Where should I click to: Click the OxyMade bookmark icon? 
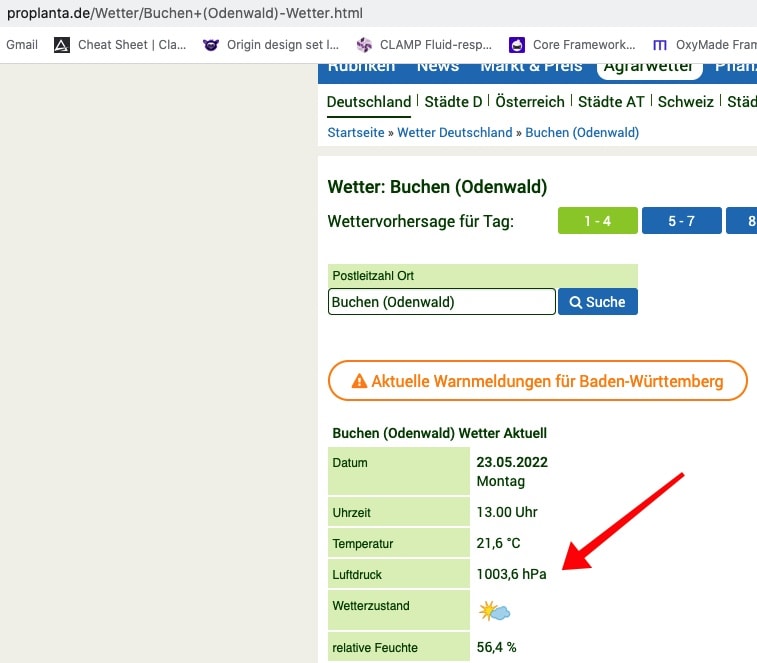660,45
